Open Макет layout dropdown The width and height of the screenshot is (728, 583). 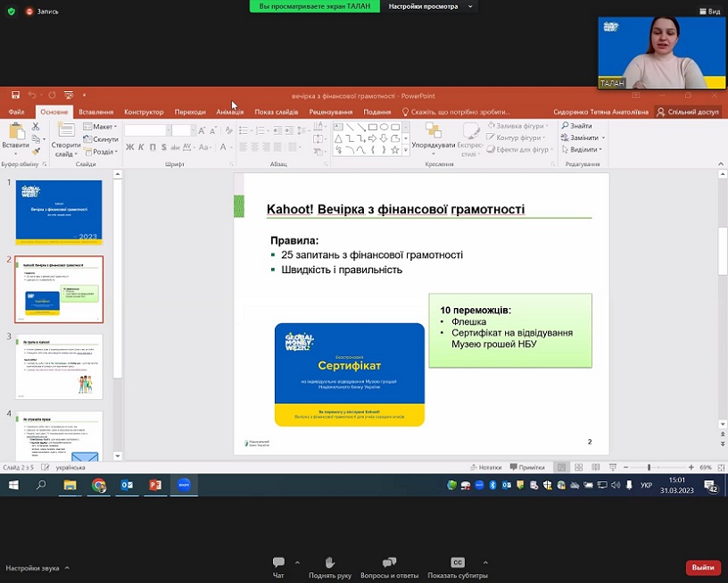coord(100,127)
